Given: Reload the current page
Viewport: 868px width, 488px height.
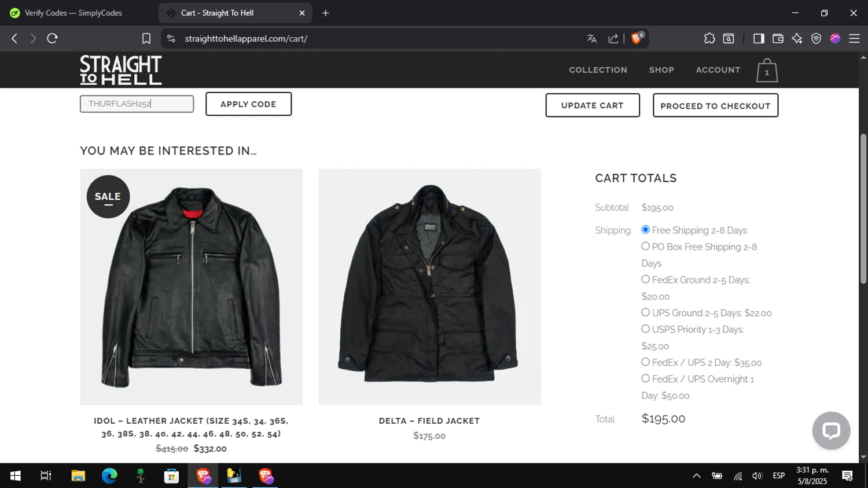Looking at the screenshot, I should [x=53, y=39].
